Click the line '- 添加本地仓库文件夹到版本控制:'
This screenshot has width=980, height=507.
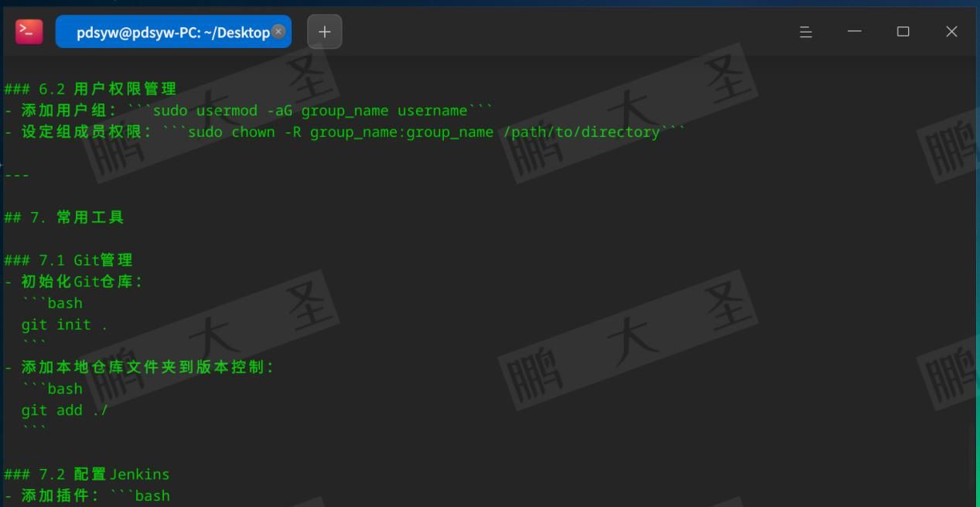pos(139,368)
